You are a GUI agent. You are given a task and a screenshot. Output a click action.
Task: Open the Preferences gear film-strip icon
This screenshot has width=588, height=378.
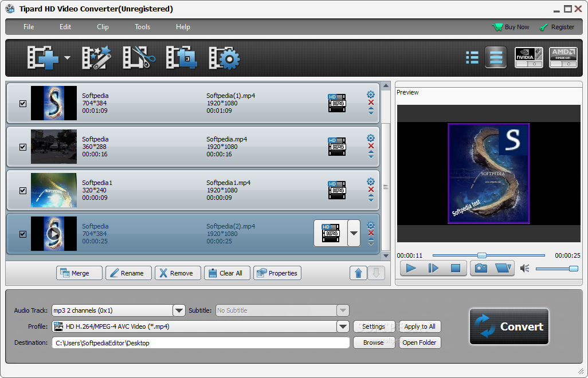224,58
